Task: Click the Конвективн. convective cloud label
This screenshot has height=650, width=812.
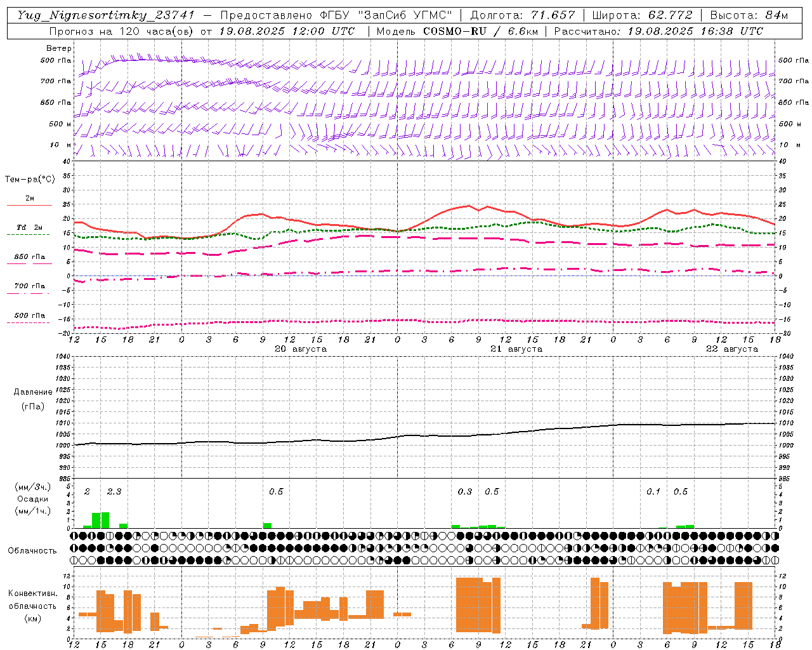Action: [33, 594]
